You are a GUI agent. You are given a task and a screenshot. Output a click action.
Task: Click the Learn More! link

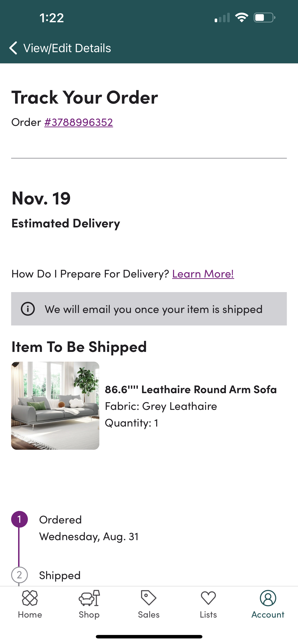pos(203,274)
